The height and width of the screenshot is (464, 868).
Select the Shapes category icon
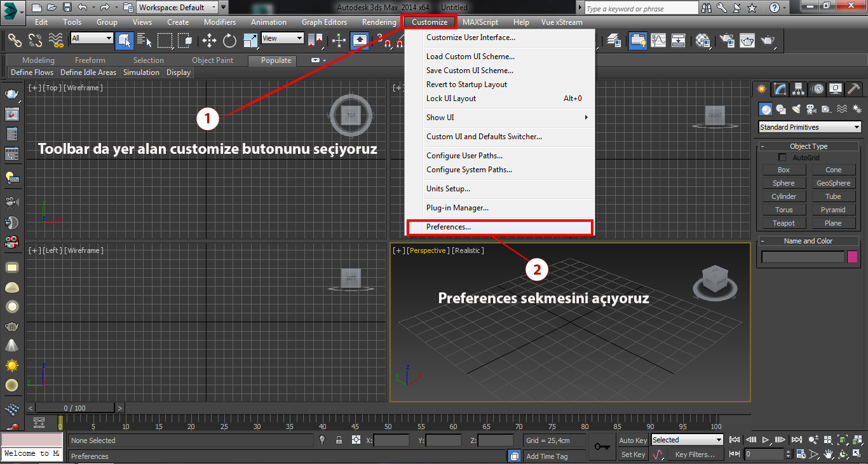coord(781,109)
